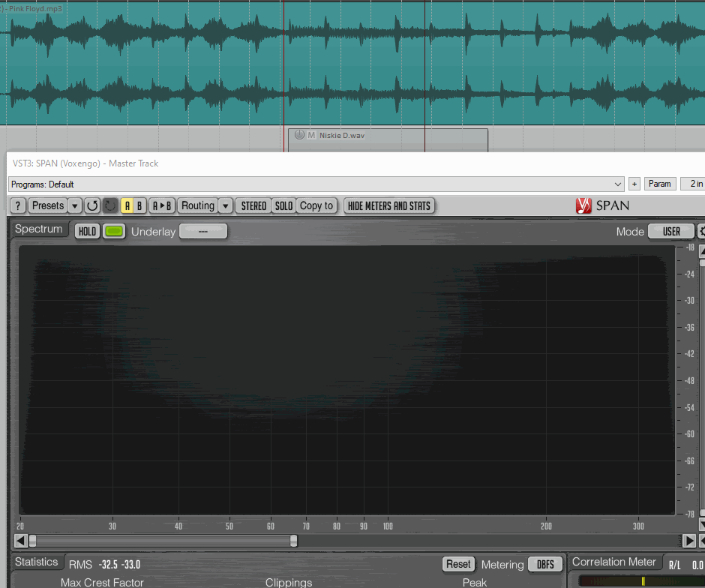Switch to plugin state B
The image size is (705, 588).
pyautogui.click(x=139, y=205)
